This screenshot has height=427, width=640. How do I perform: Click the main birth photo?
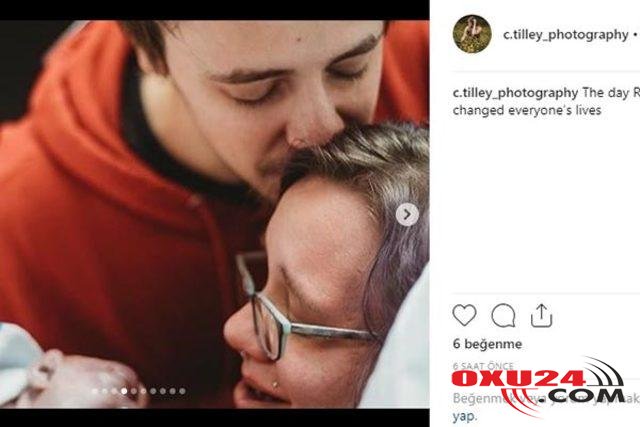tap(214, 214)
